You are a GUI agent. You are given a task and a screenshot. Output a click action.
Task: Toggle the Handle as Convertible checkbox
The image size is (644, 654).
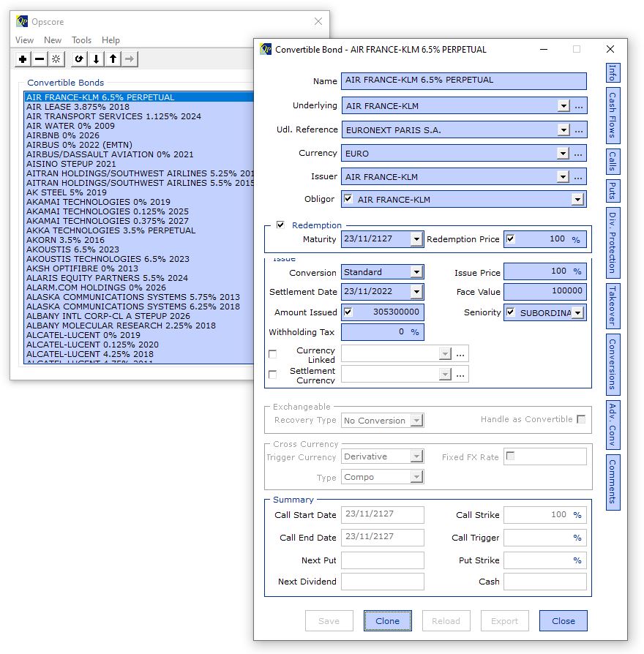point(580,418)
